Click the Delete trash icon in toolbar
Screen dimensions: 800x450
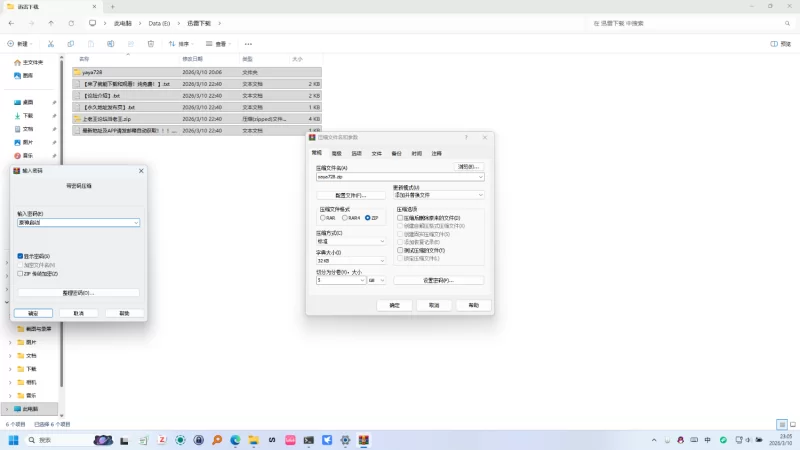point(150,44)
